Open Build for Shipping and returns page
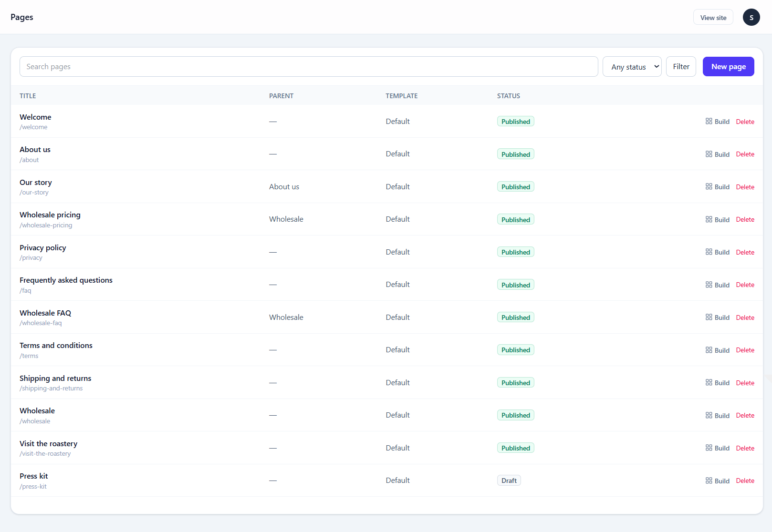772x532 pixels. point(717,383)
